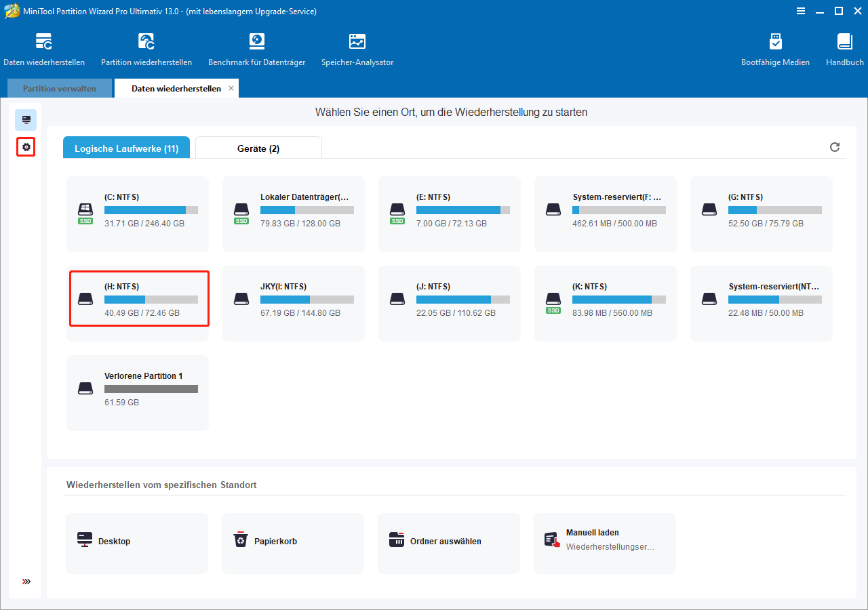
Task: Open the Handbuch help icon
Action: 844,47
